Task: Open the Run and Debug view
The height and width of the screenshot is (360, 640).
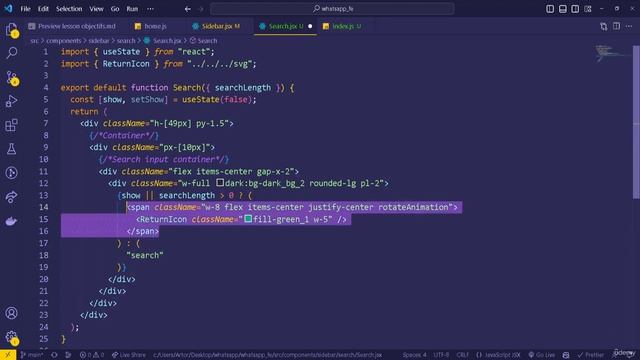Action: 11,101
